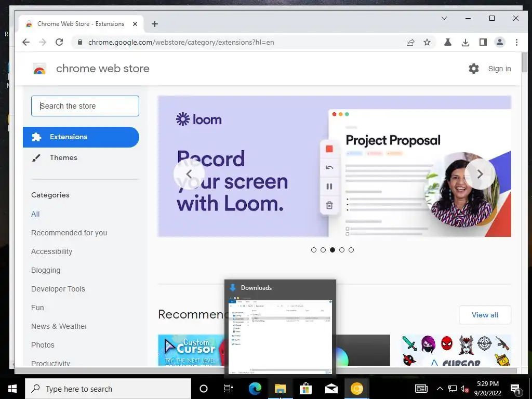Viewport: 532px width, 399px height.
Task: Open the notification center
Action: (515, 389)
